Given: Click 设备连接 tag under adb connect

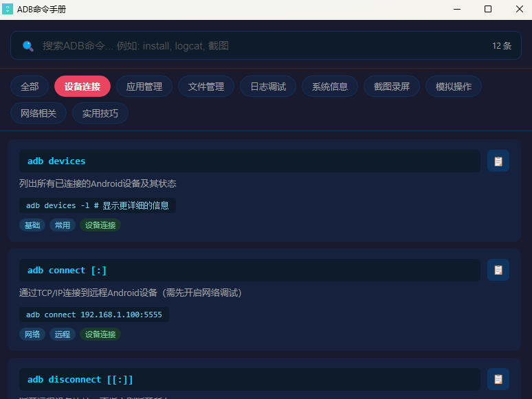Looking at the screenshot, I should pos(100,334).
